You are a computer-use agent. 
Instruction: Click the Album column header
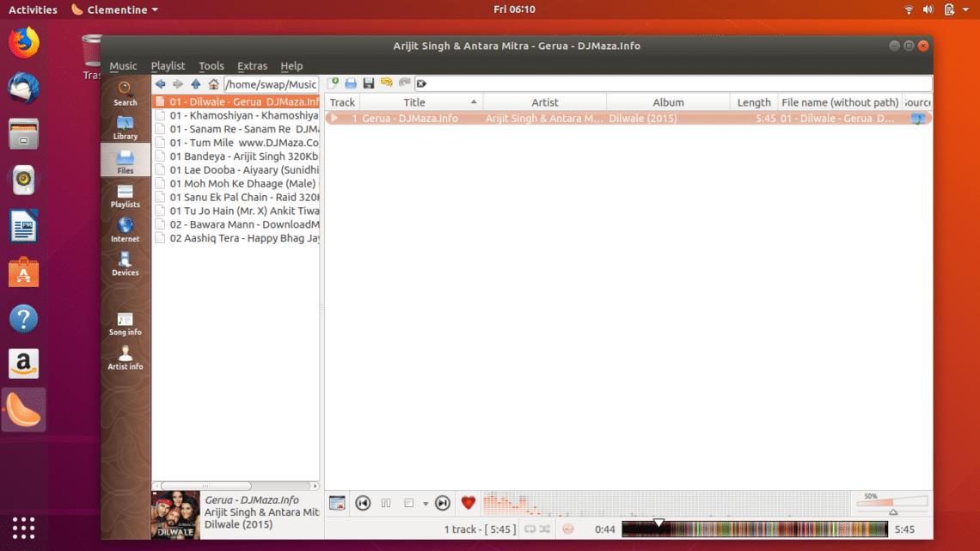coord(668,102)
